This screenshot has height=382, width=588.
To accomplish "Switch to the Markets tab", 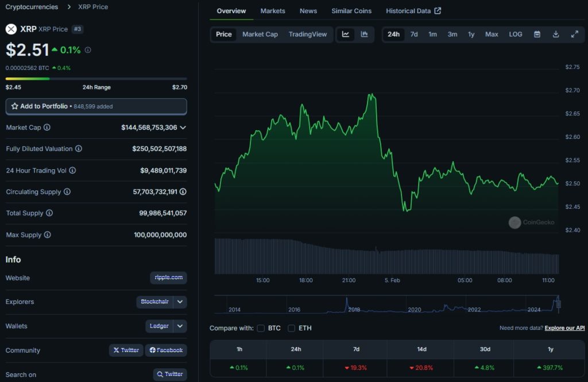I will 273,10.
